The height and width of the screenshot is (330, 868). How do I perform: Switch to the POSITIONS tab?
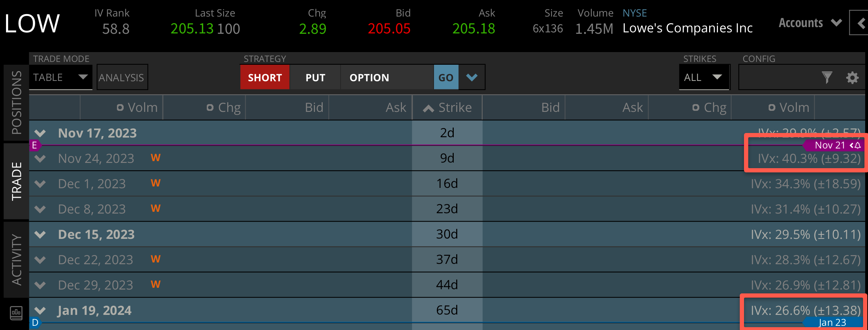[x=16, y=102]
